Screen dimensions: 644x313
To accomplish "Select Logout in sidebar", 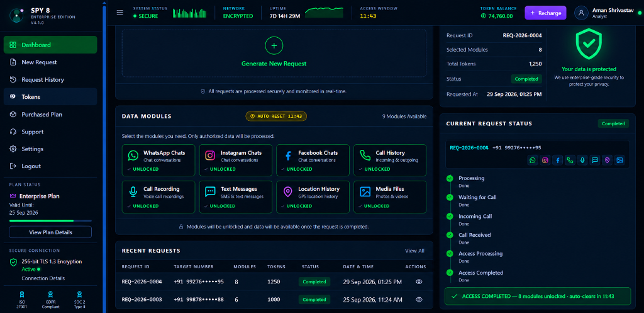I will [x=50, y=166].
